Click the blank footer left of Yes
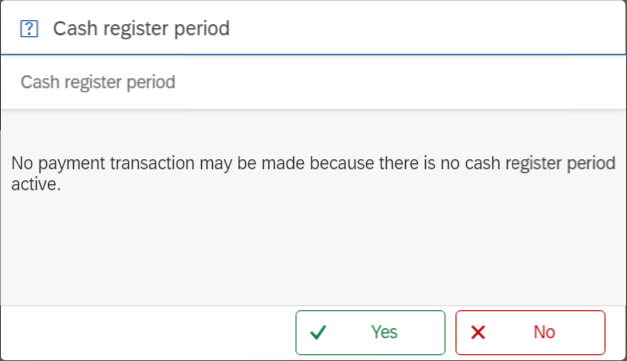627x361 pixels. [148, 332]
